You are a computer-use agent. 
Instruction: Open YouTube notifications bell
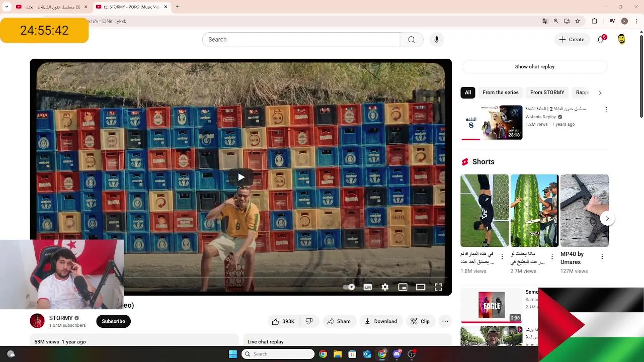[600, 40]
